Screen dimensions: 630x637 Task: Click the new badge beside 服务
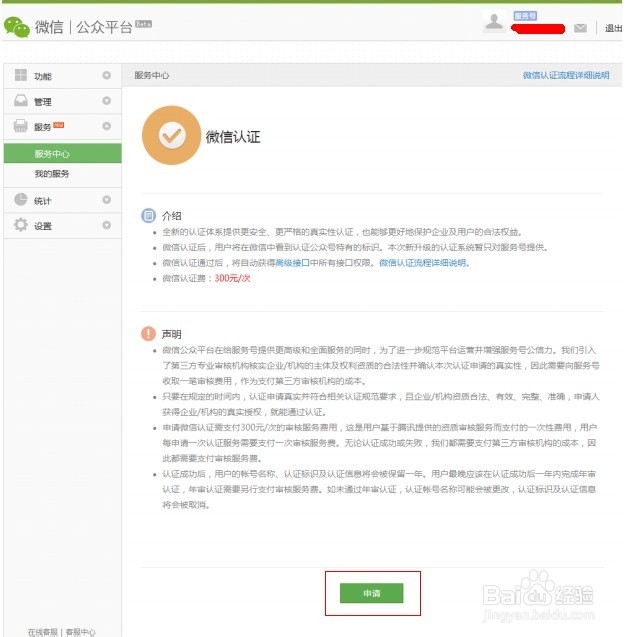click(x=59, y=125)
